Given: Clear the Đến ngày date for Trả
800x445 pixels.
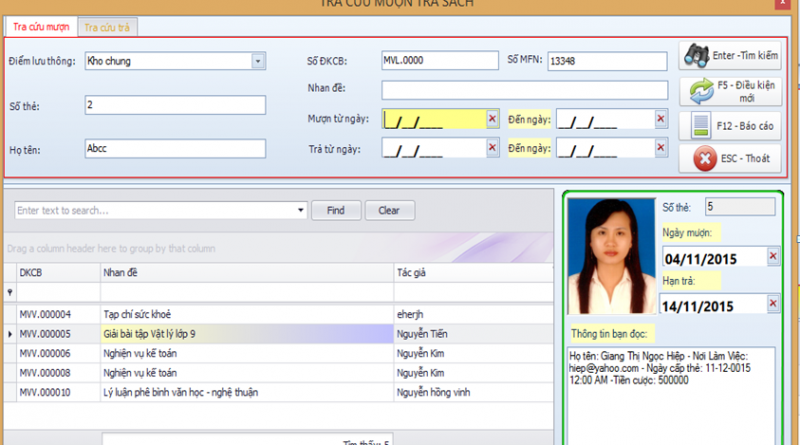Looking at the screenshot, I should click(x=661, y=148).
